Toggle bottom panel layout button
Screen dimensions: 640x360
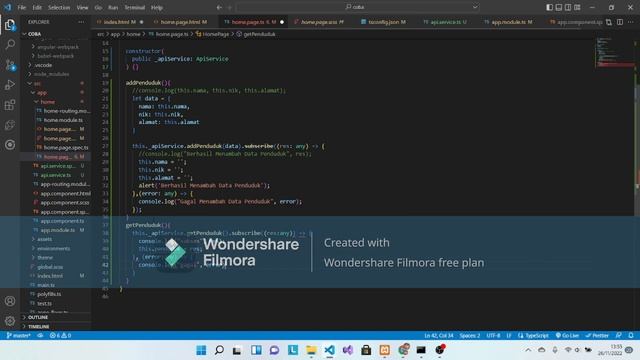[559, 7]
